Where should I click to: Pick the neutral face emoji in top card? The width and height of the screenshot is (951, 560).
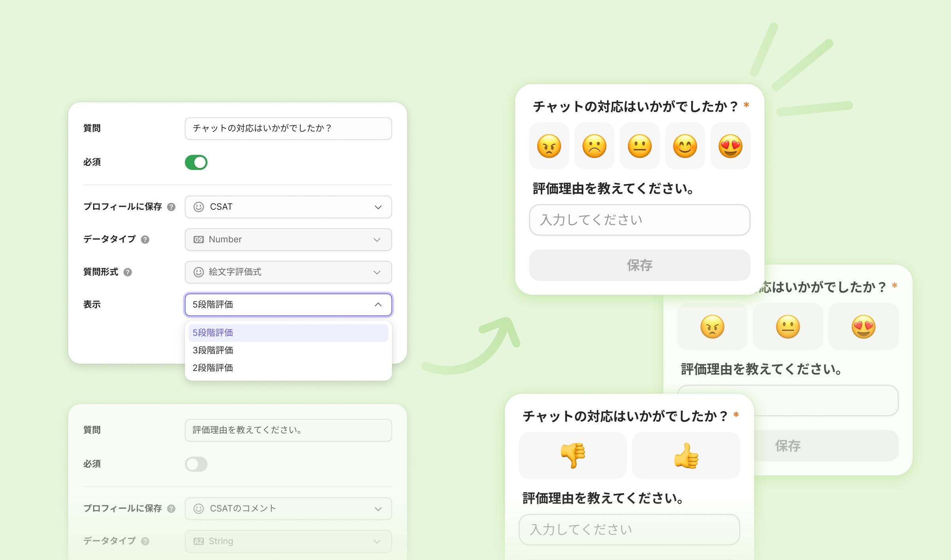(x=640, y=146)
